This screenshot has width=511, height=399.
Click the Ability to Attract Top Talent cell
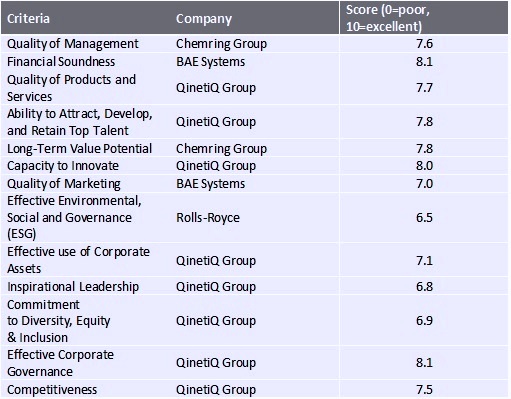pos(80,122)
